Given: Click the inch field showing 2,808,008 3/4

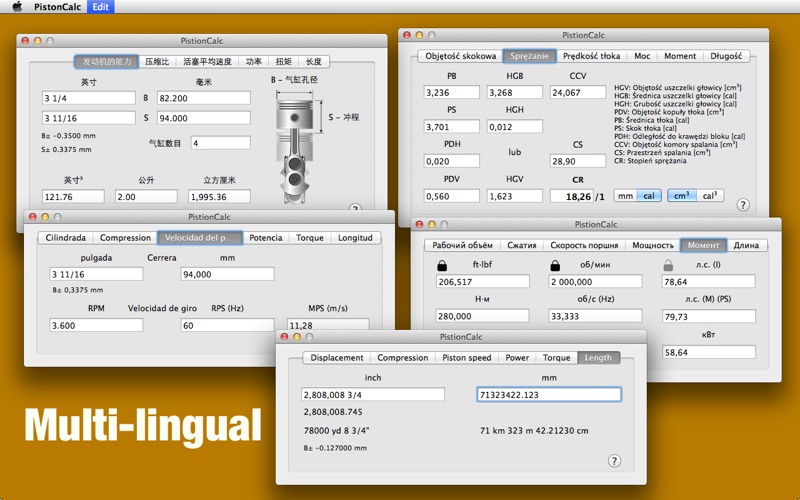Looking at the screenshot, I should (x=373, y=394).
